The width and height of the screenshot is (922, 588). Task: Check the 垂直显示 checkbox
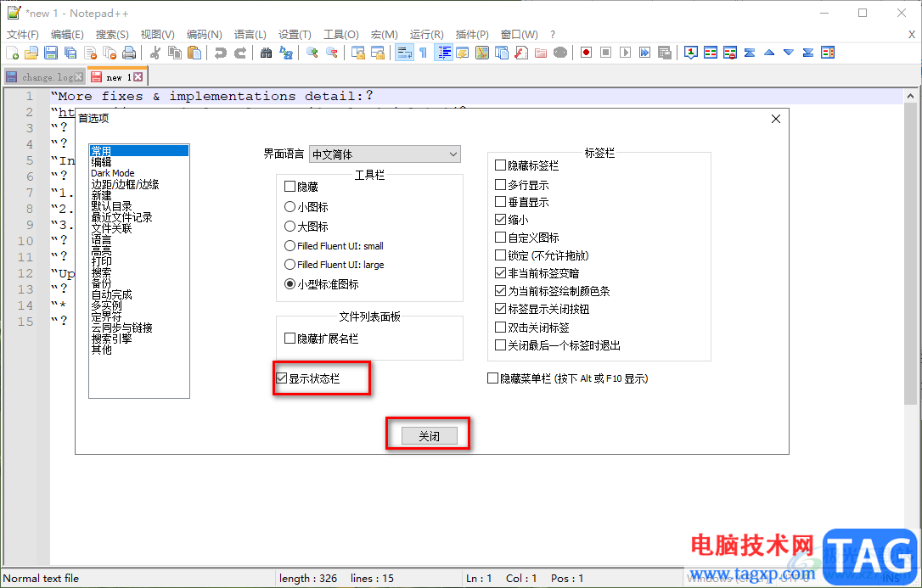(500, 201)
